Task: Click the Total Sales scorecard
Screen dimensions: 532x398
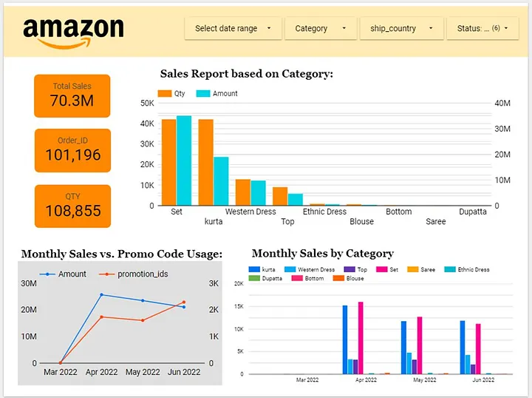Action: pyautogui.click(x=72, y=95)
